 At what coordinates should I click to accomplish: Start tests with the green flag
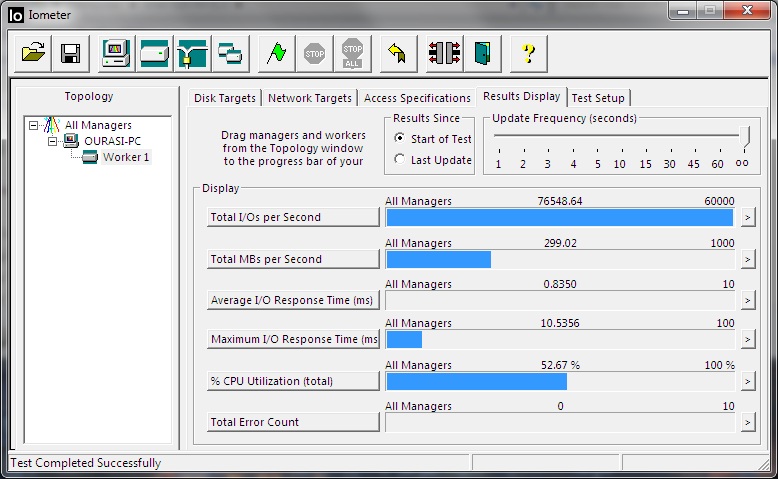coord(276,53)
